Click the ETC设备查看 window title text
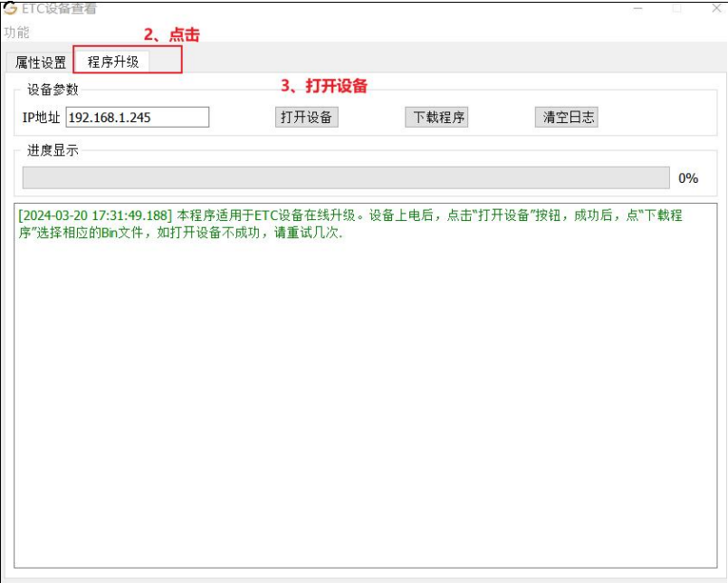The height and width of the screenshot is (583, 728). pyautogui.click(x=59, y=8)
